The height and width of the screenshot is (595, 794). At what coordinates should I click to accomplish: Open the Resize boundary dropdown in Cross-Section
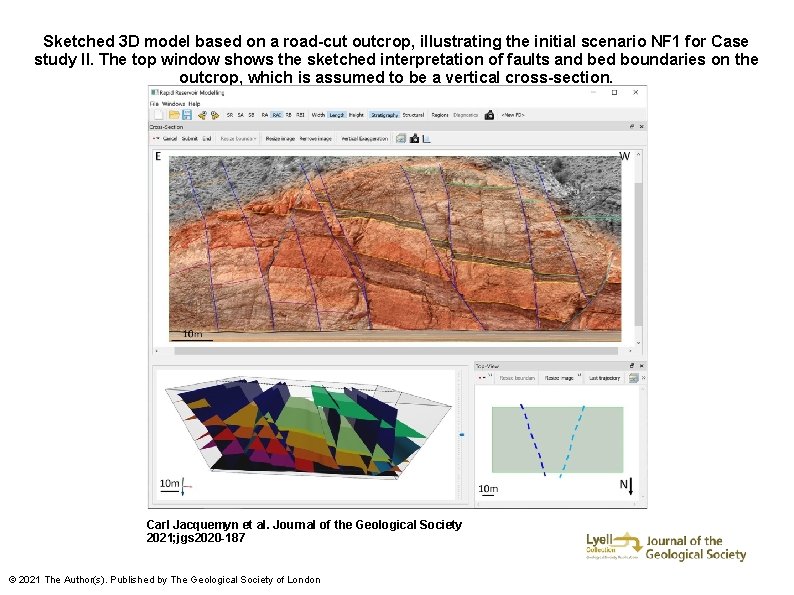point(238,139)
